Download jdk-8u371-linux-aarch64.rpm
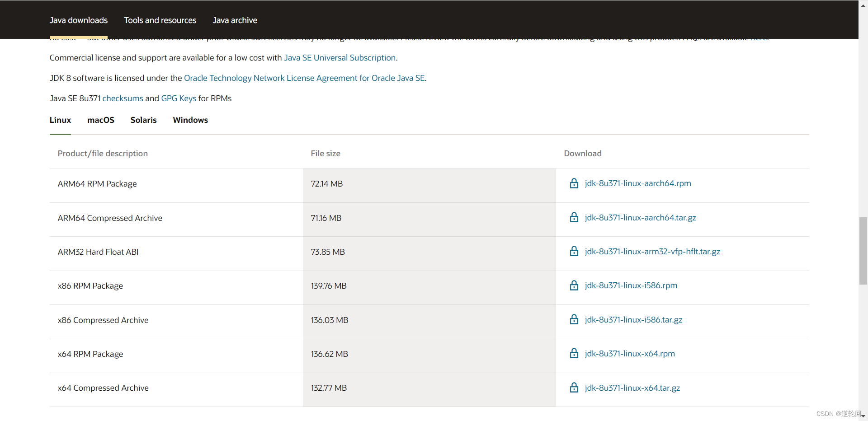This screenshot has height=421, width=868. click(x=638, y=183)
